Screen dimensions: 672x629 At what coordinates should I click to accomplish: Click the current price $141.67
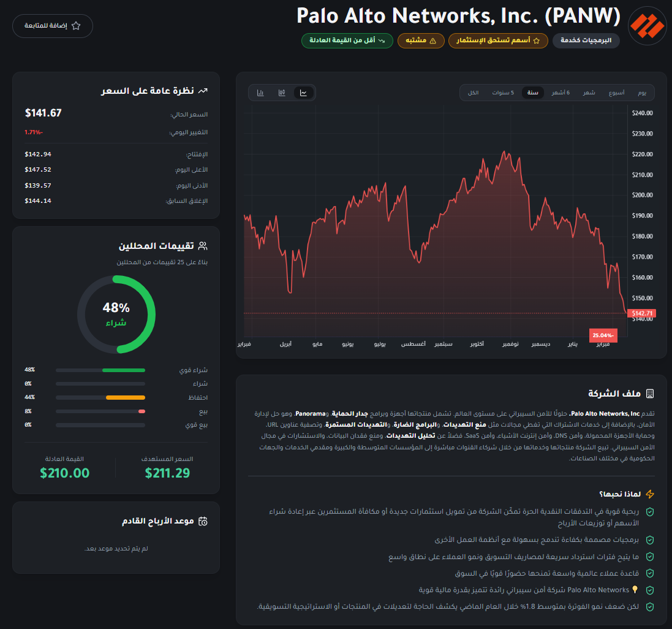43,113
